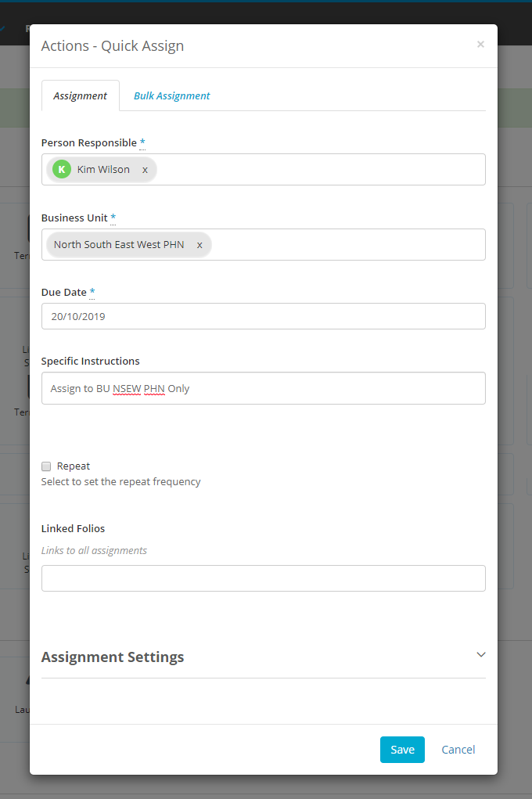
Task: Click the green K avatar on Kim Wilson chip
Action: click(61, 168)
